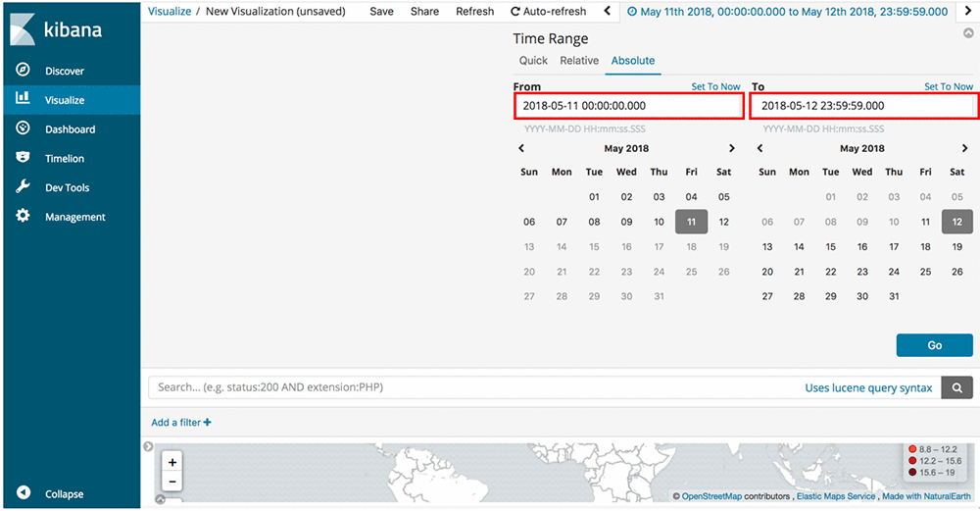This screenshot has height=511, width=980.
Task: Select day 08 in From calendar
Action: coord(594,222)
